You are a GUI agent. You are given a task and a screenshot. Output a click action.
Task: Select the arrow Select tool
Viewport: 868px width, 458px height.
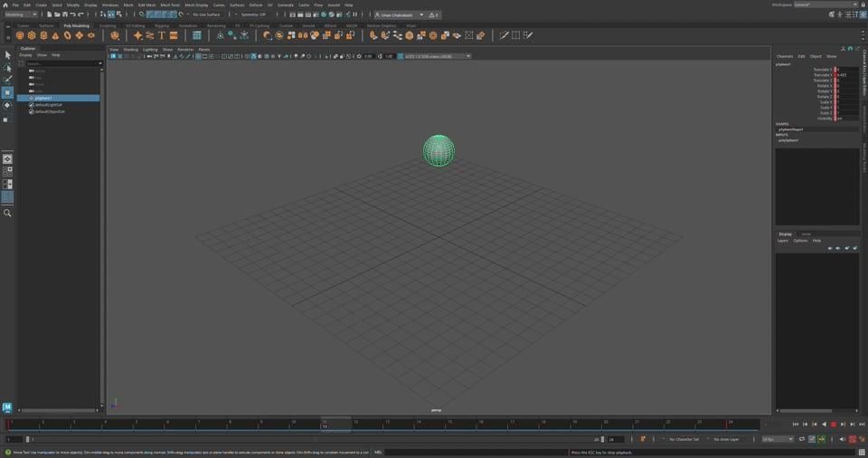click(7, 55)
